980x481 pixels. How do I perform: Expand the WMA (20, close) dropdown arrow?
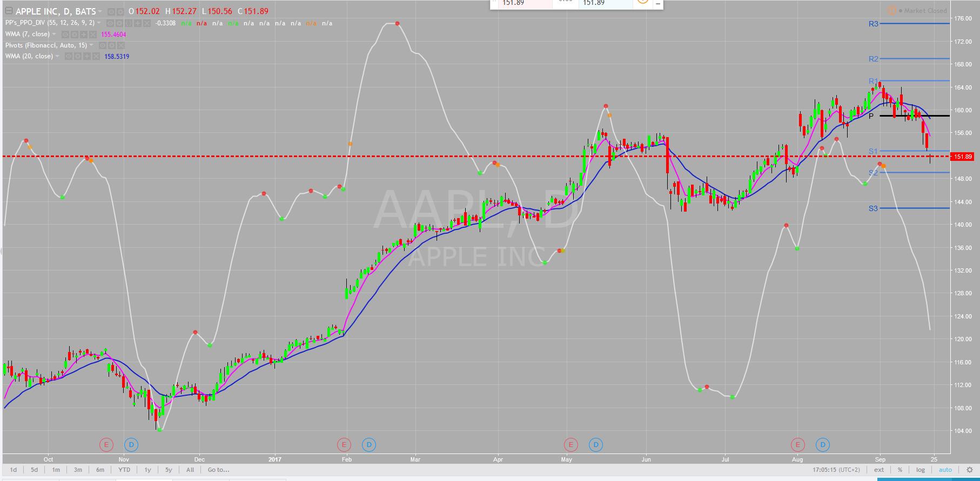[57, 56]
